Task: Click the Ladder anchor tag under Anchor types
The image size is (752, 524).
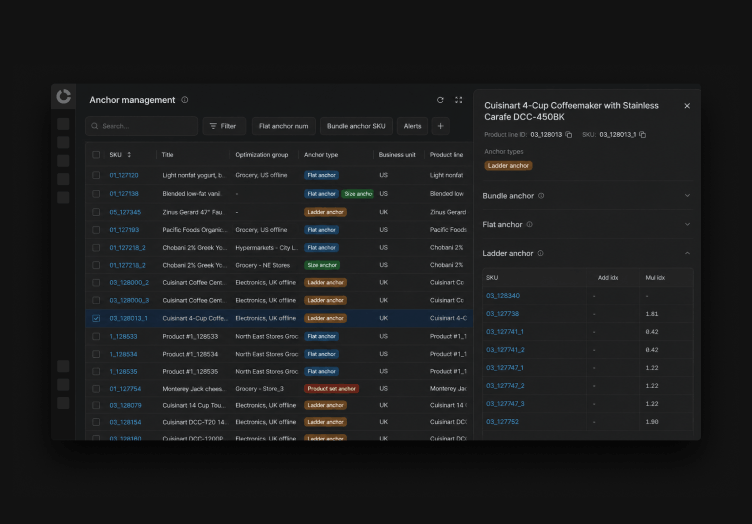Action: pos(508,166)
